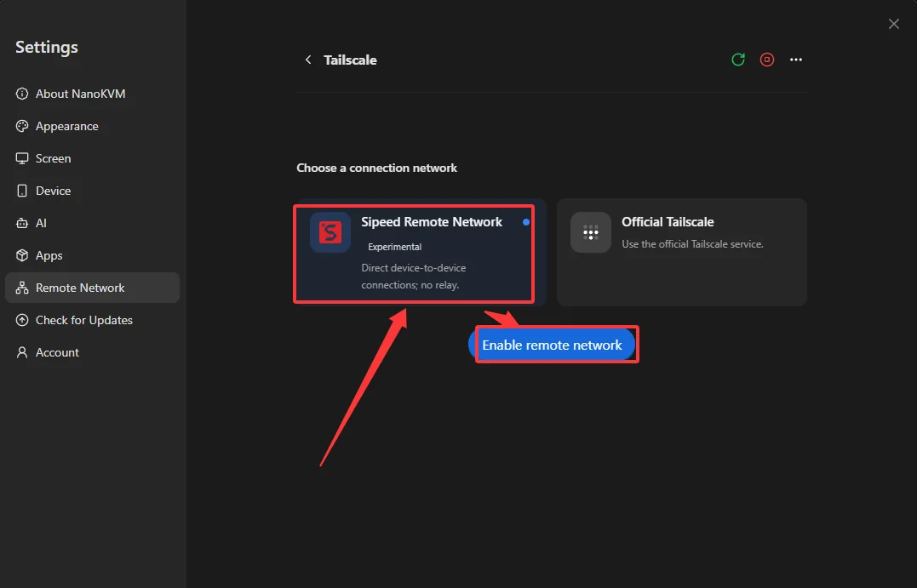Switch to the Screen settings page
Viewport: 917px width, 588px height.
93,158
